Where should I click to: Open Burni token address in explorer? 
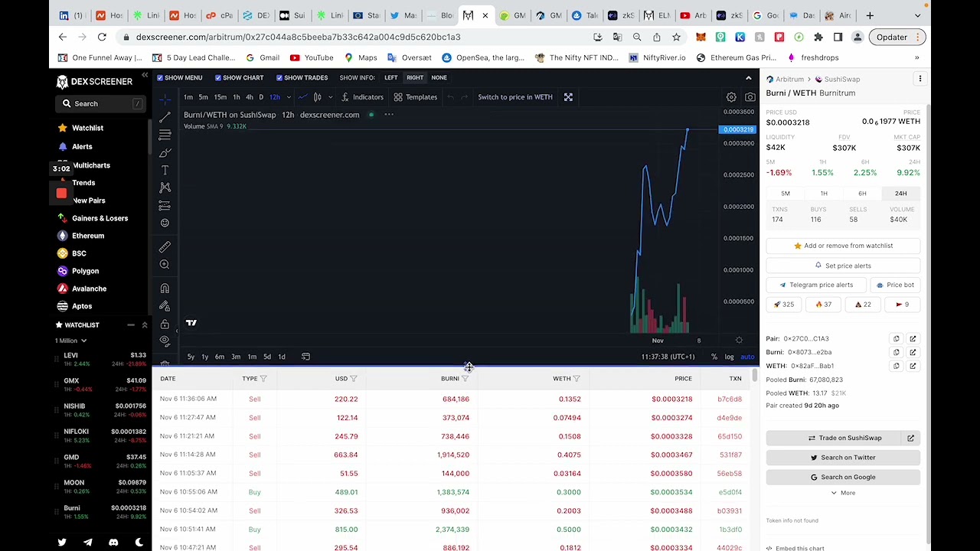tap(913, 352)
